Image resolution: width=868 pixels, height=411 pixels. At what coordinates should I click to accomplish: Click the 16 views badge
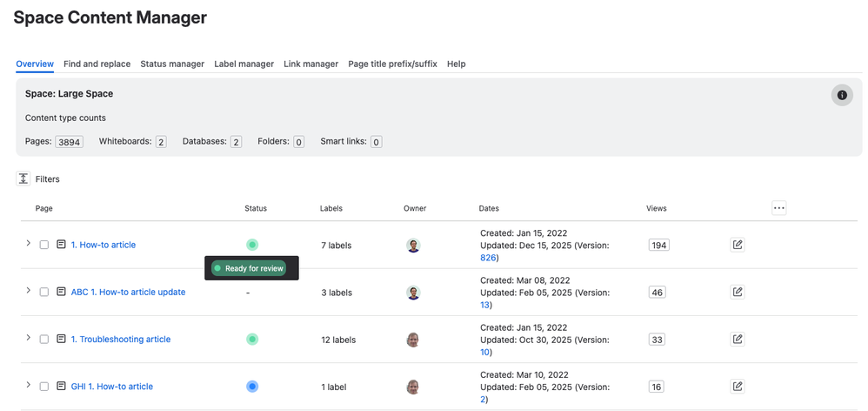pos(657,386)
